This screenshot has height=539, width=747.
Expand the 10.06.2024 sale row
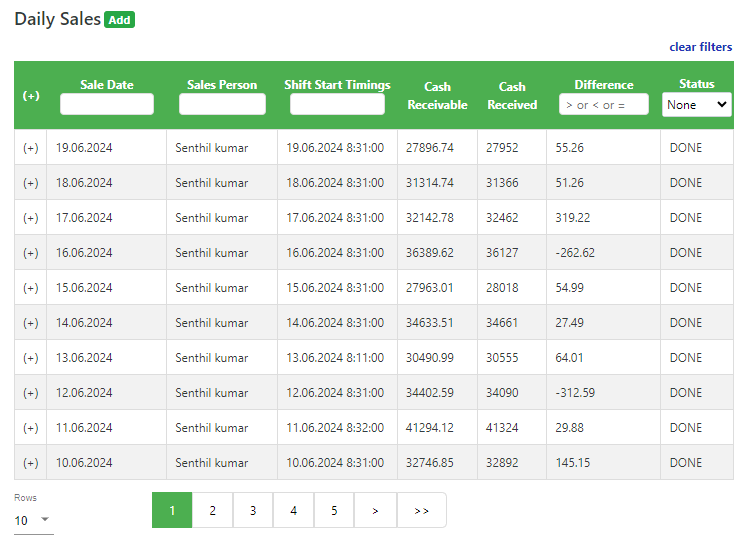31,463
